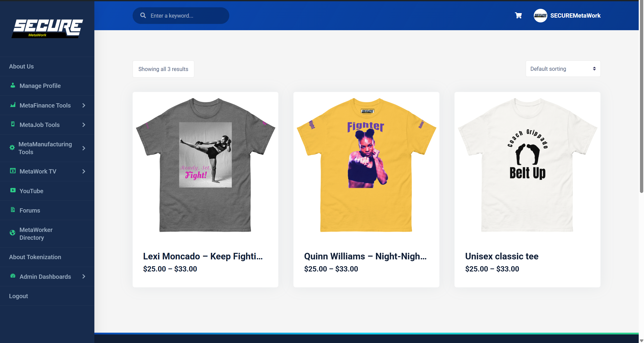Click the Manage Profile person icon
The image size is (644, 343).
(13, 85)
